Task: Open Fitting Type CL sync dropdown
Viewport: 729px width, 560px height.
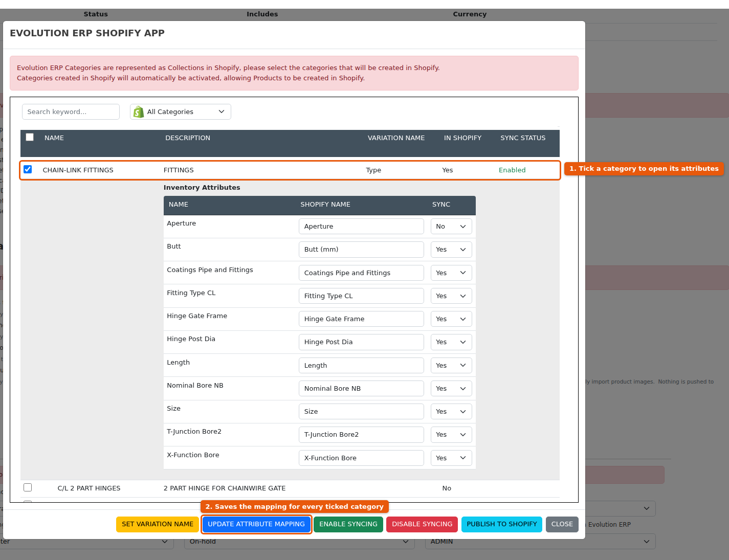Action: tap(451, 296)
